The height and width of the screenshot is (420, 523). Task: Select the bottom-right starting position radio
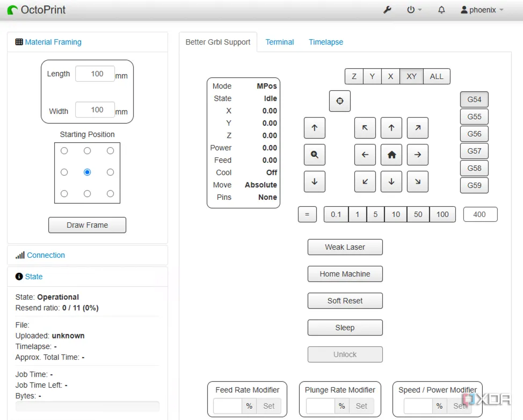(110, 193)
